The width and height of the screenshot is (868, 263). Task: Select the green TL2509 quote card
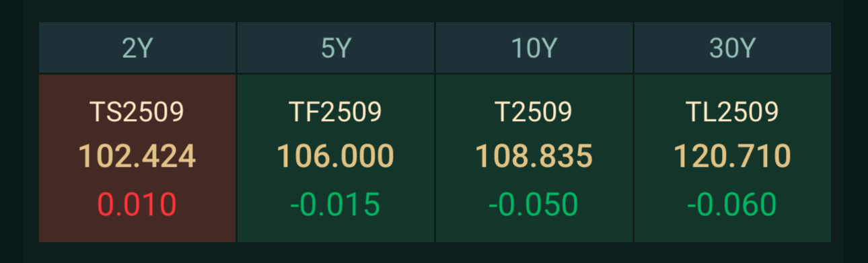click(733, 158)
